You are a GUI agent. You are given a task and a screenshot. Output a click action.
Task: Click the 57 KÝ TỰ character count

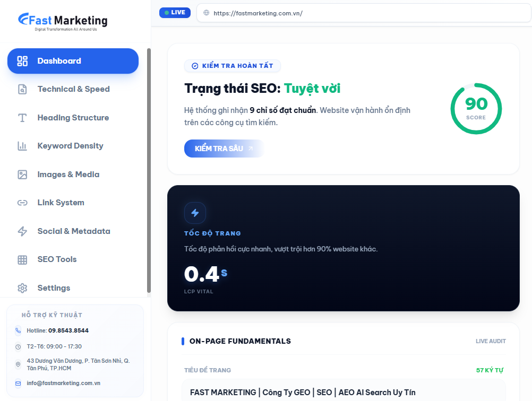[490, 370]
